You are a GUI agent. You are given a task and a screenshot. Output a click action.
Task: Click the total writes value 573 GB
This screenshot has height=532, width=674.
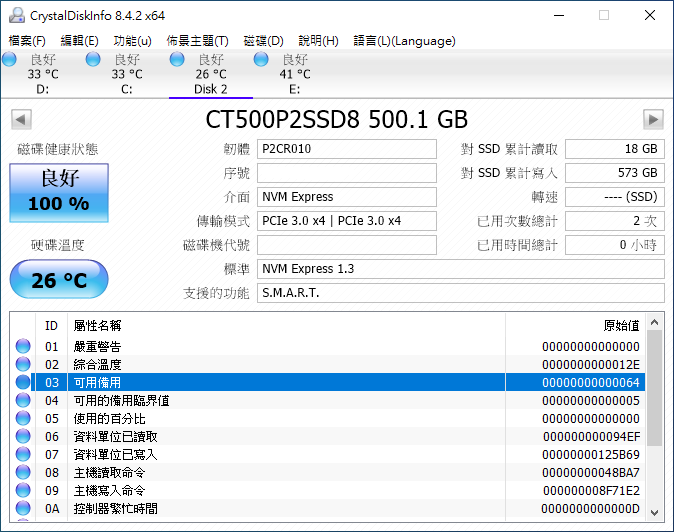(x=615, y=173)
